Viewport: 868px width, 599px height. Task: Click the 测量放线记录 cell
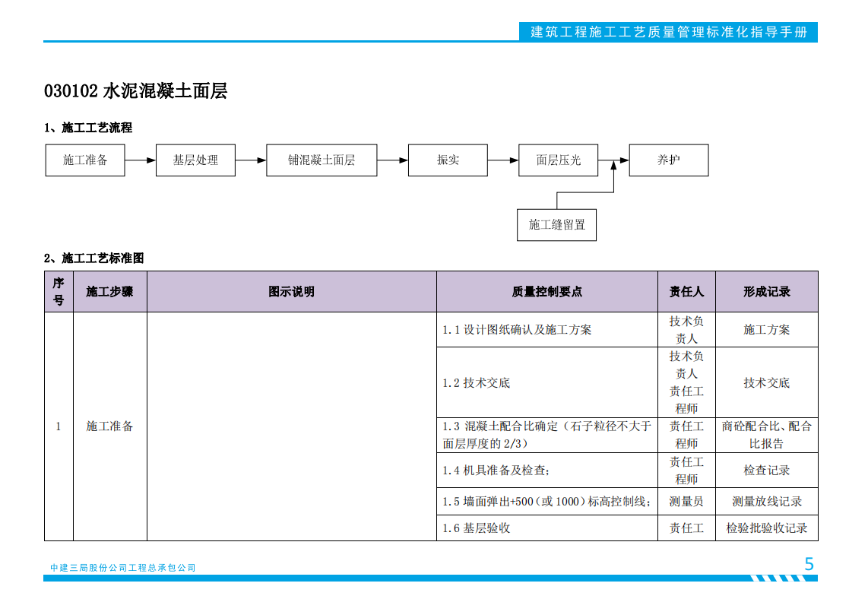click(x=766, y=501)
